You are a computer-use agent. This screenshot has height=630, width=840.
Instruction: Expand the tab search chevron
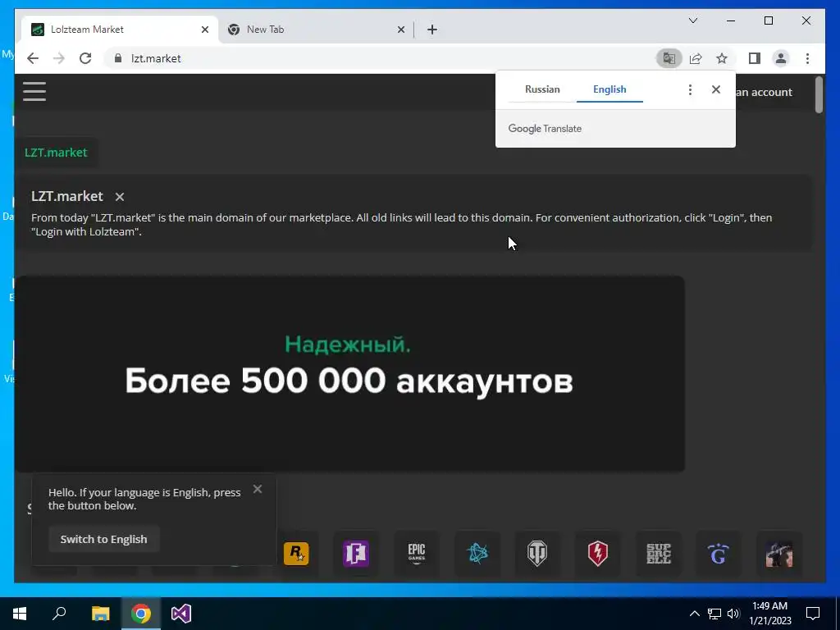tap(692, 21)
